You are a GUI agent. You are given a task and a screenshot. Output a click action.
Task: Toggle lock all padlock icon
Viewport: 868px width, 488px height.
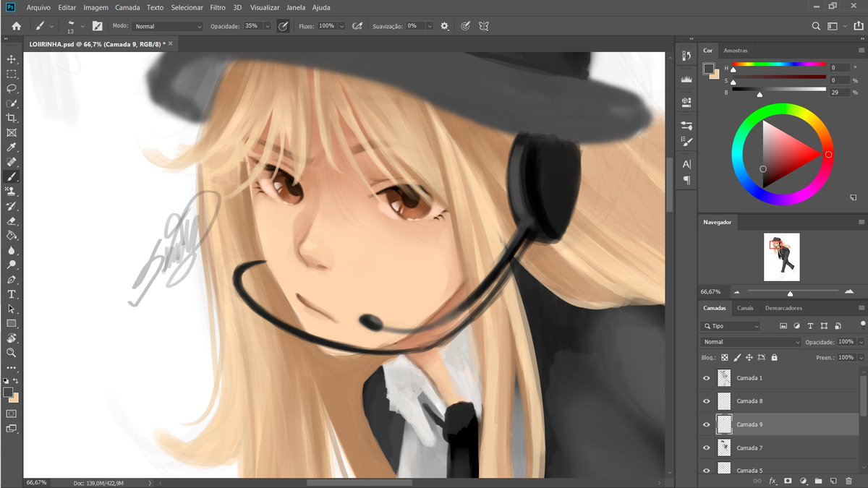tap(774, 357)
